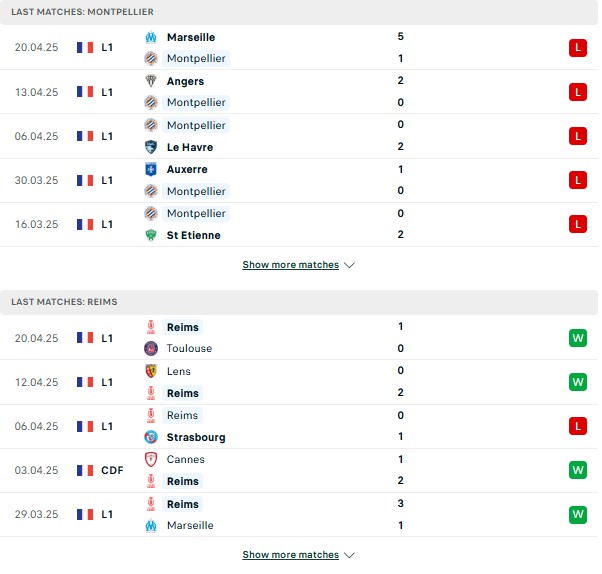Screen dimensions: 602x574
Task: Click the Le Havre club crest icon
Action: click(151, 147)
